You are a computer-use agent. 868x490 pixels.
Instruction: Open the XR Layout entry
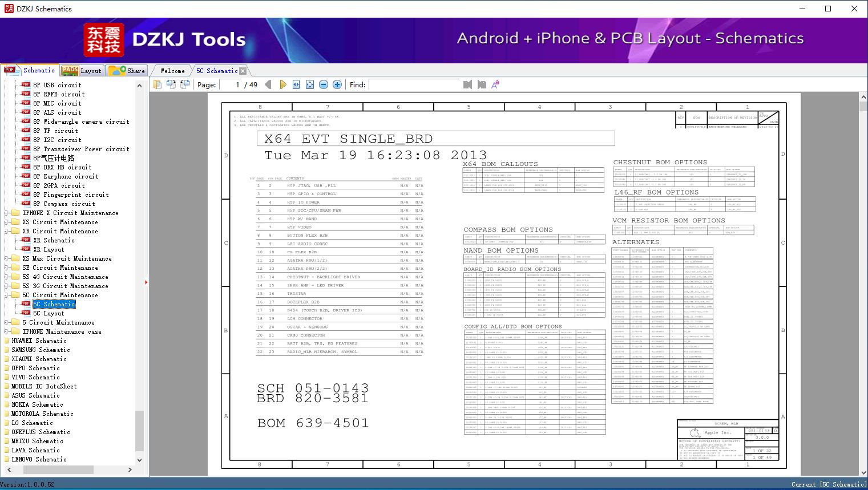[49, 249]
